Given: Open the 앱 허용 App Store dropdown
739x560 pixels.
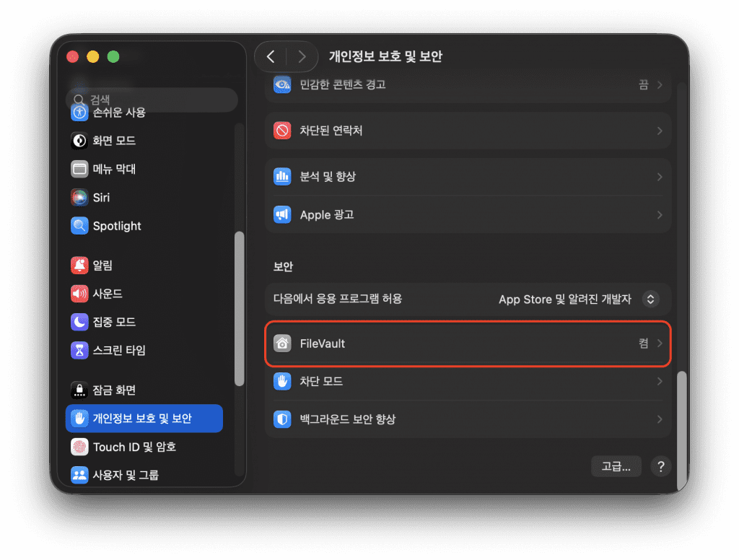Looking at the screenshot, I should [x=651, y=299].
